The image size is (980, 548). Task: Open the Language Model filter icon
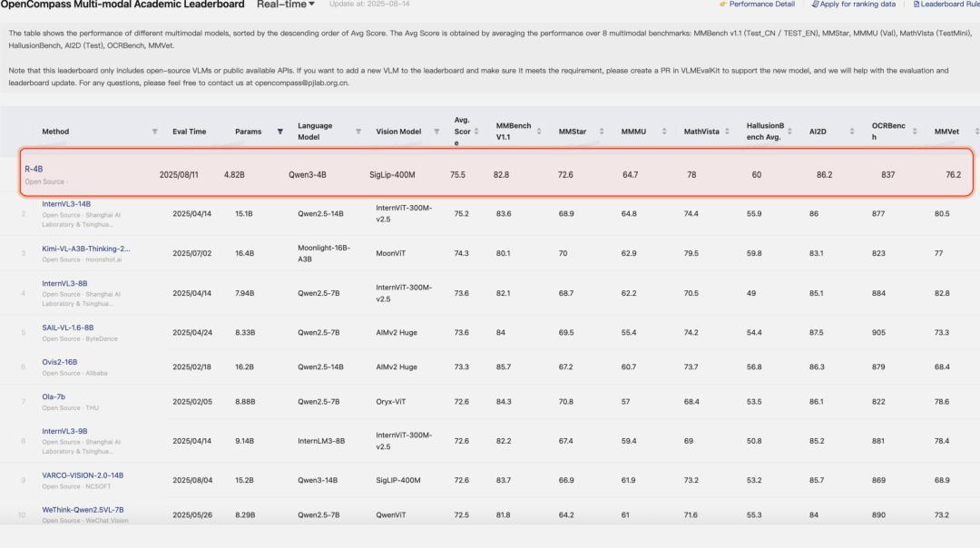(x=358, y=132)
